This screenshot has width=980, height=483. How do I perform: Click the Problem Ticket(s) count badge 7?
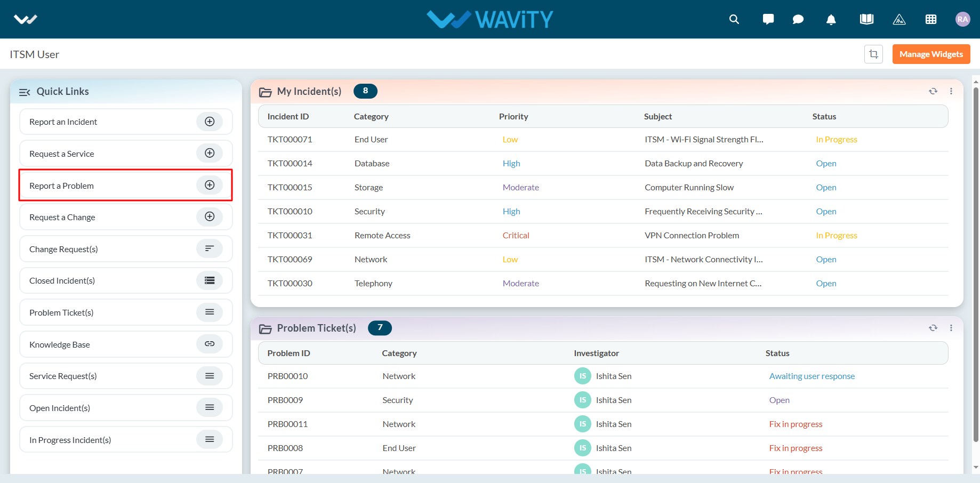(380, 328)
